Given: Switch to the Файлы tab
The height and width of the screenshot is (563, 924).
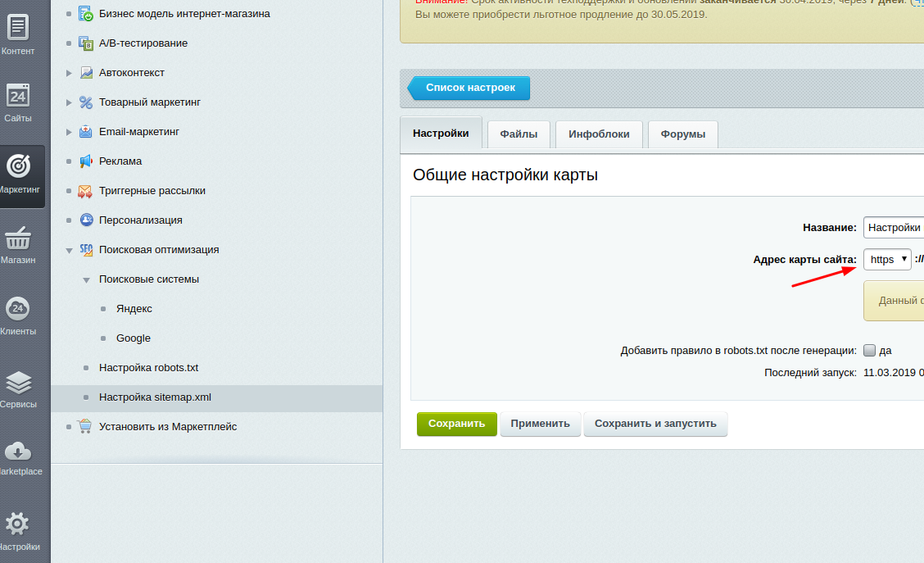Looking at the screenshot, I should [x=518, y=133].
